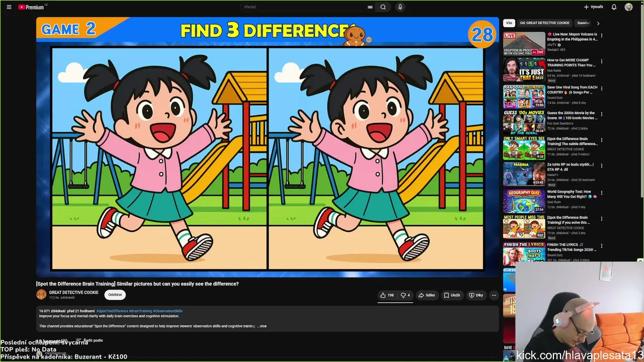
Task: Open options for If you solve this video
Action: [602, 219]
